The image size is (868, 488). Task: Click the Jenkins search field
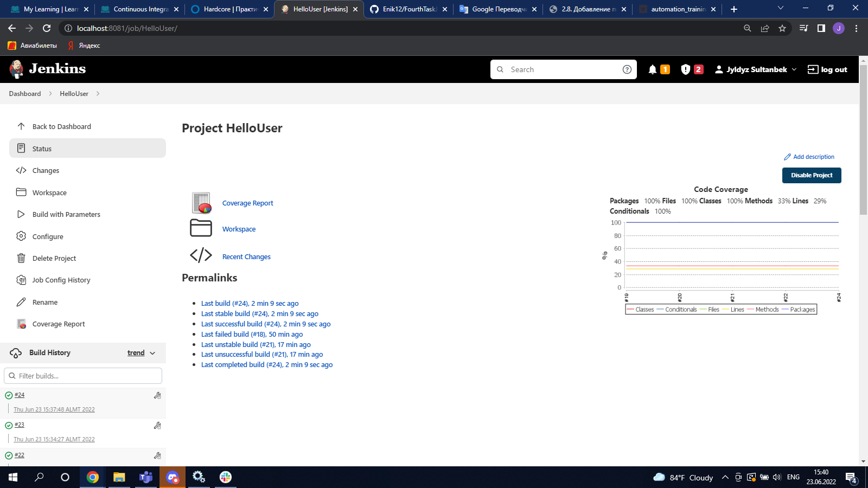tap(564, 69)
